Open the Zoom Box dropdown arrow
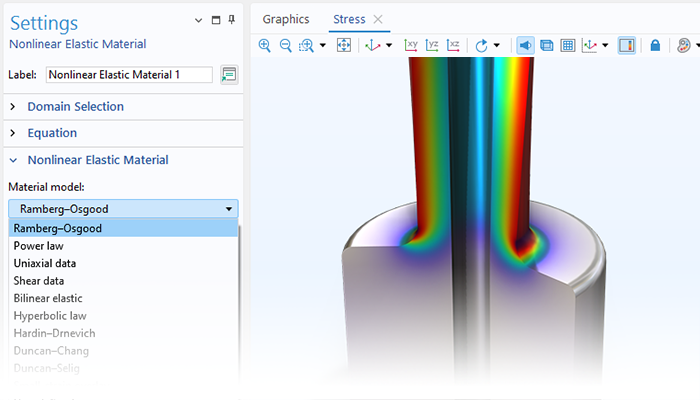 [323, 46]
